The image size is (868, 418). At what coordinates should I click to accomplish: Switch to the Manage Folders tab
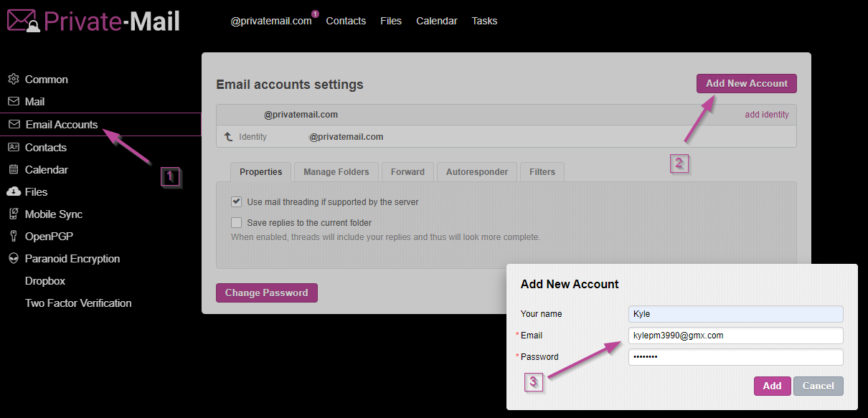[x=336, y=172]
